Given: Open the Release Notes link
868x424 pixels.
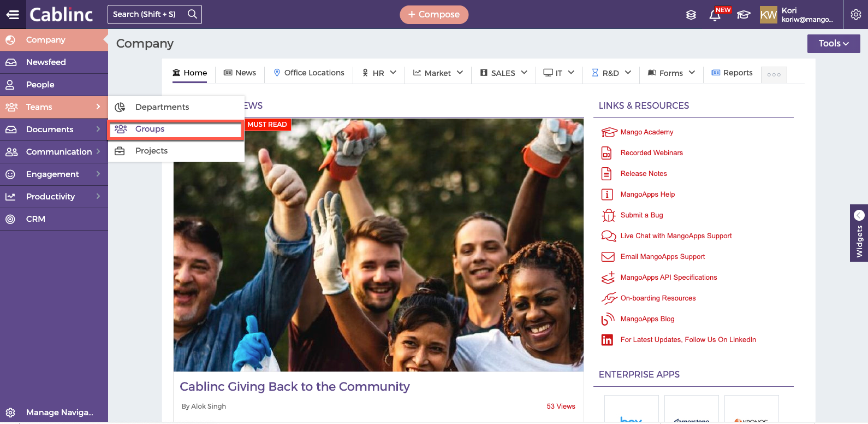Looking at the screenshot, I should (x=644, y=174).
